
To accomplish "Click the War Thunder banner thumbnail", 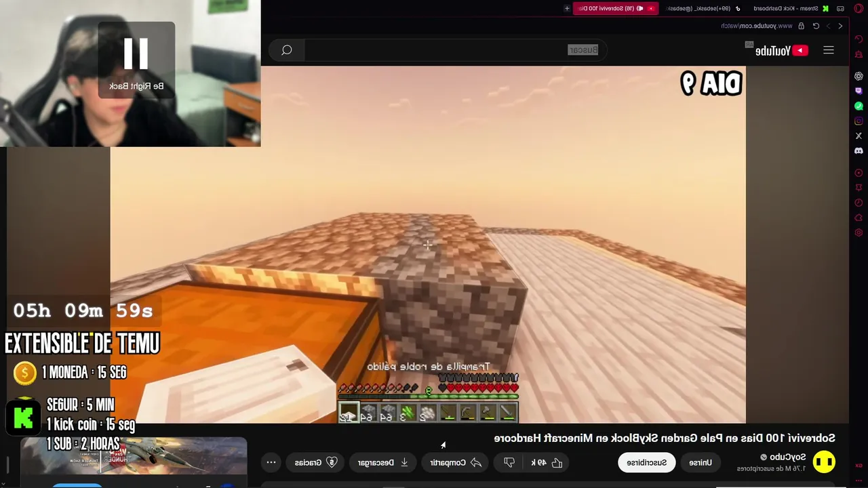I will coord(134,455).
